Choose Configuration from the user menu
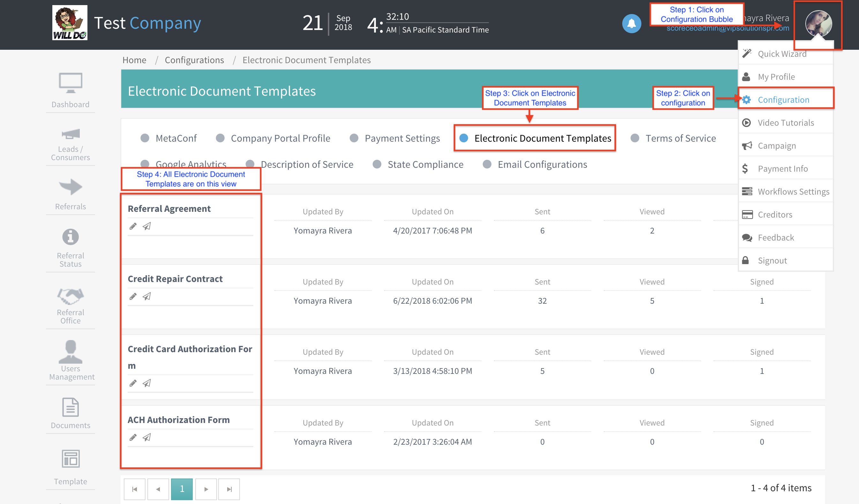Image resolution: width=859 pixels, height=504 pixels. [783, 100]
